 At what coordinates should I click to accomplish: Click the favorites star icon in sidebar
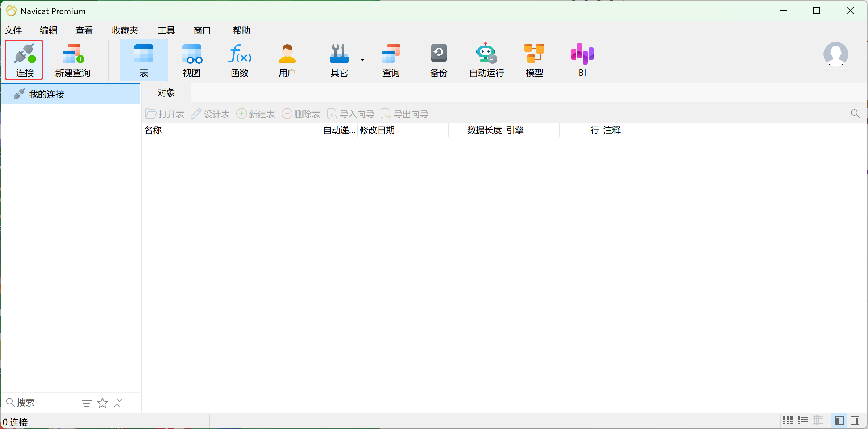coord(103,403)
